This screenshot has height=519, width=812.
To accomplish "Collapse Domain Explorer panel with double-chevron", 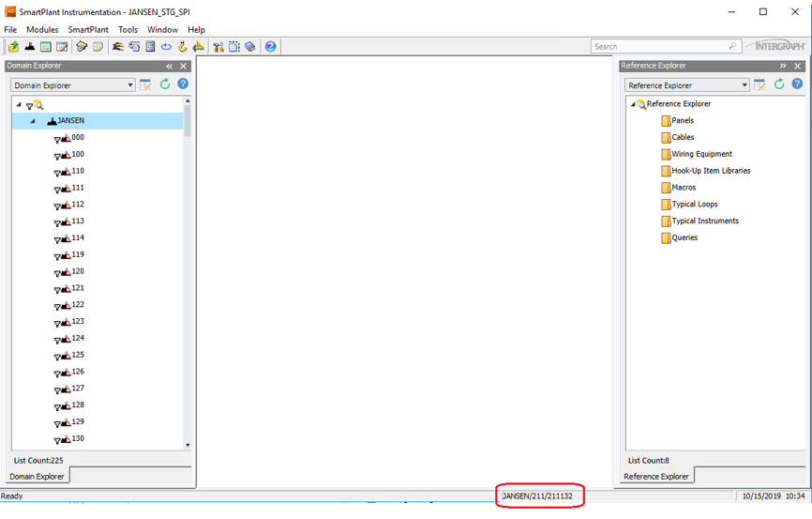I will click(170, 66).
